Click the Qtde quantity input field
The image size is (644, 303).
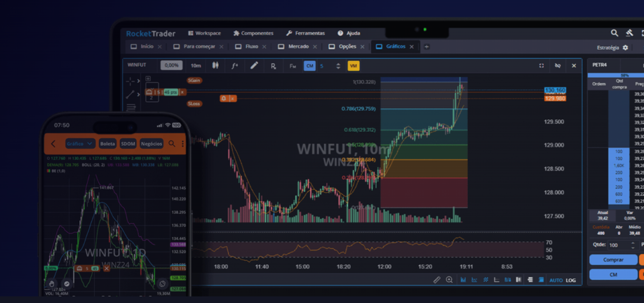(613, 245)
